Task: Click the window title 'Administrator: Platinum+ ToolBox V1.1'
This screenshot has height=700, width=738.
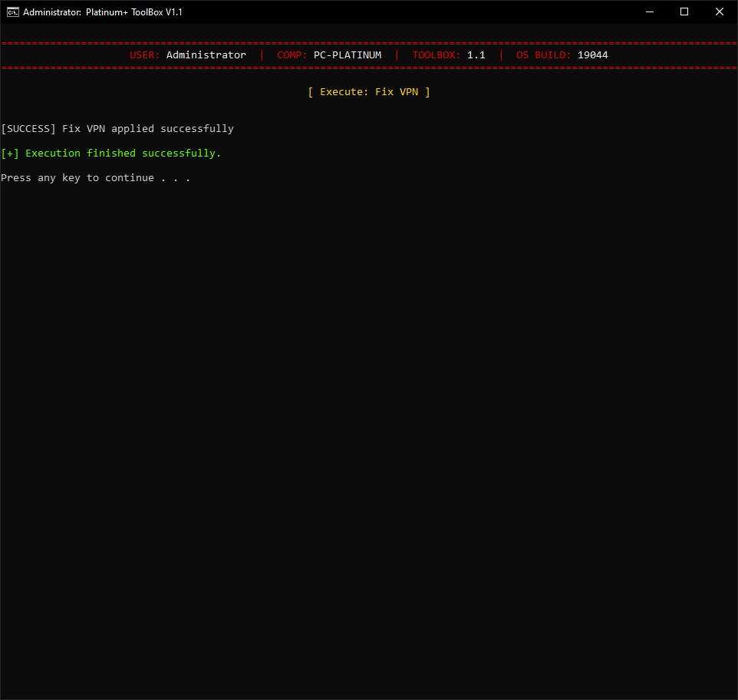Action: 103,12
